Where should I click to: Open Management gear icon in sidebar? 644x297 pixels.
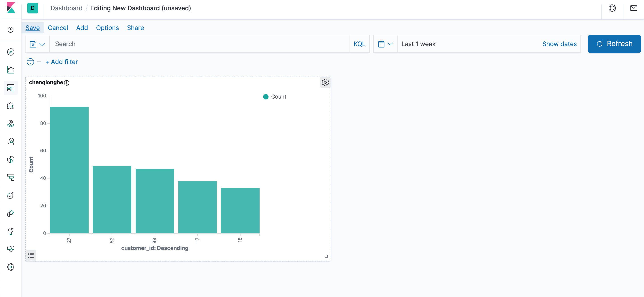pos(11,267)
